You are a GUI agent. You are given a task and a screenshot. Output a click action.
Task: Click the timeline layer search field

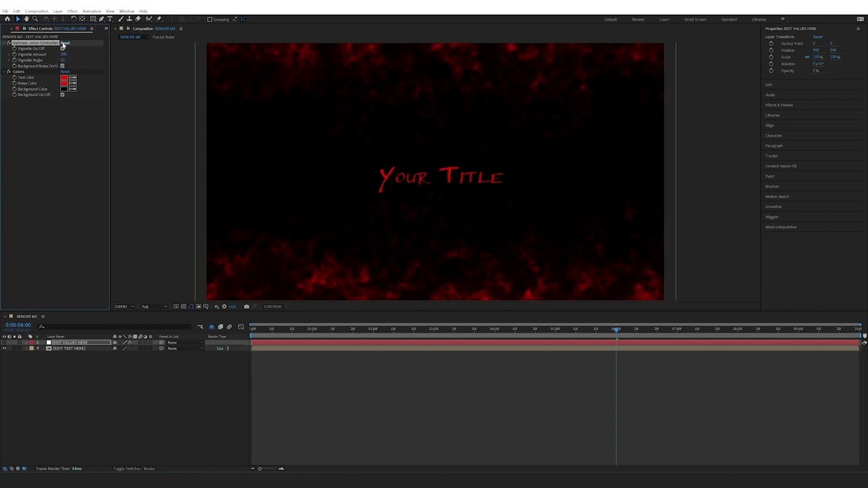pos(115,327)
